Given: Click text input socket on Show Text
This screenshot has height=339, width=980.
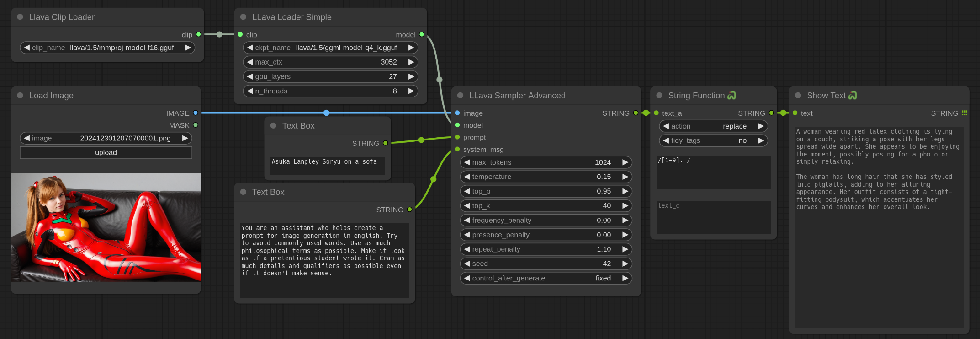Looking at the screenshot, I should click(795, 113).
